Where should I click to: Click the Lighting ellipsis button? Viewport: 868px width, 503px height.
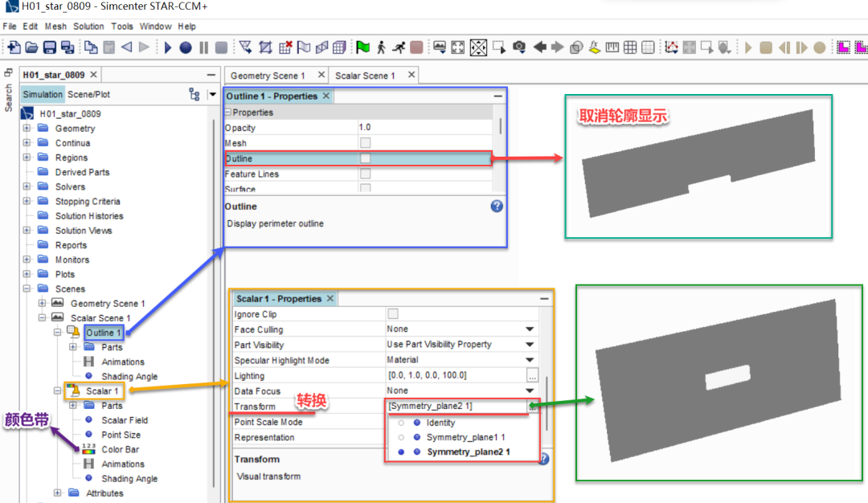point(532,376)
